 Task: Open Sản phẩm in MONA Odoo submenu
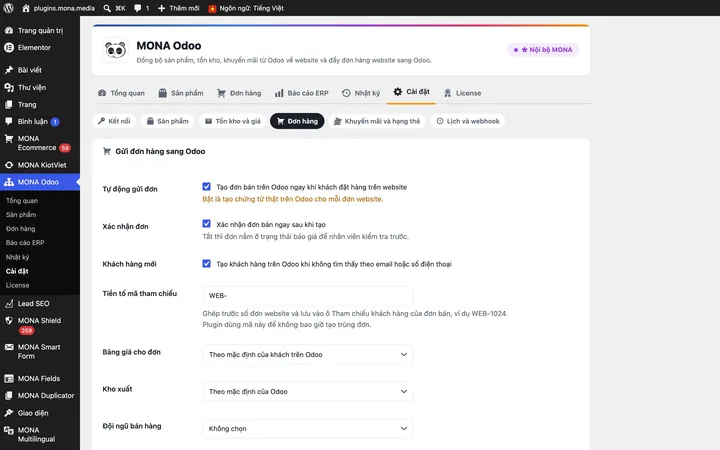(21, 214)
